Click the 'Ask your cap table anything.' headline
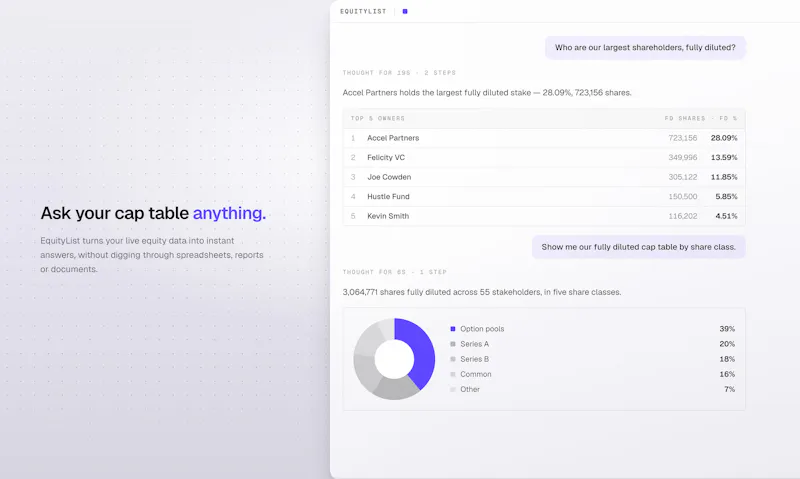The image size is (800, 479). coord(153,213)
